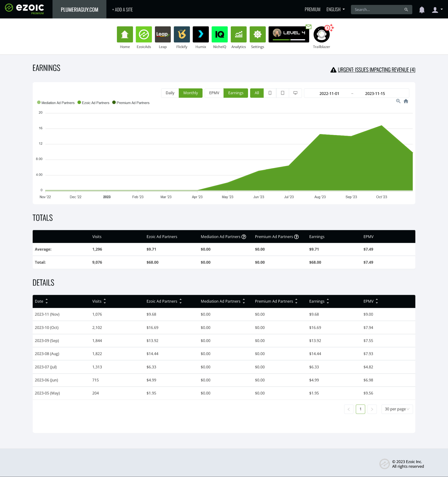Viewport: 448px width, 477px height.
Task: Show Earnings in chart
Action: [x=236, y=93]
